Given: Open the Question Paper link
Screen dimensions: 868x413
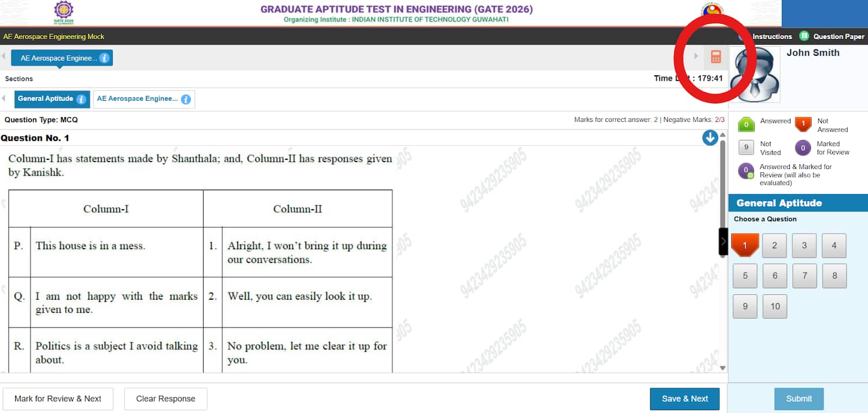Looking at the screenshot, I should [839, 36].
